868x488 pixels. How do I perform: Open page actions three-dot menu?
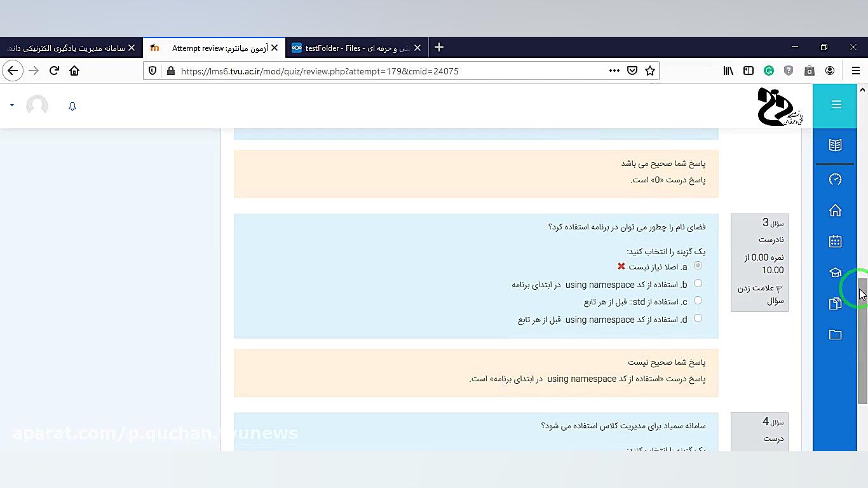pyautogui.click(x=614, y=71)
